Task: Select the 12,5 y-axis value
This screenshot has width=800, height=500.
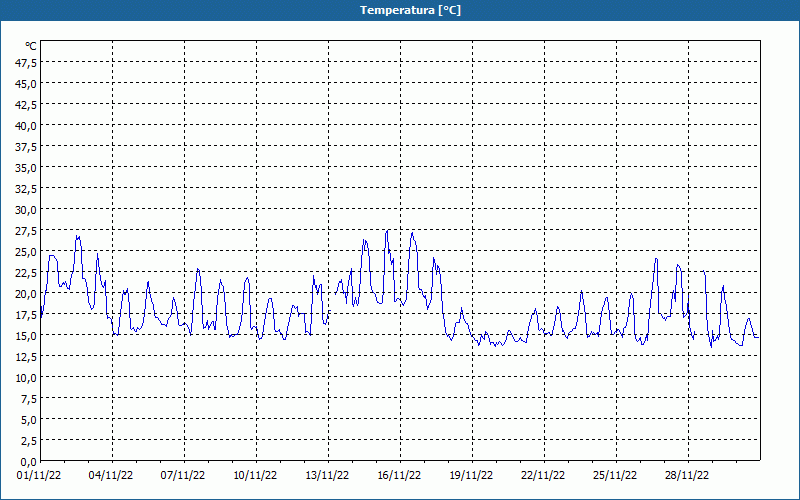Action: click(x=26, y=357)
